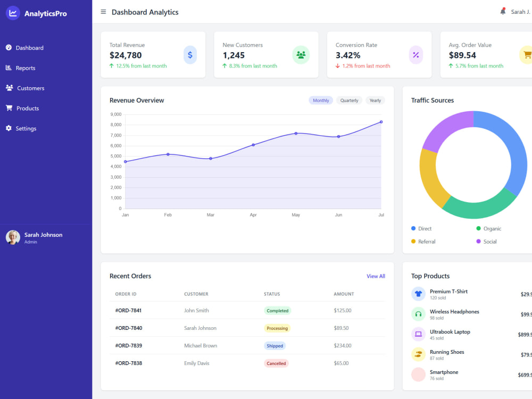Click the Customers people icon in sidebar

[9, 88]
